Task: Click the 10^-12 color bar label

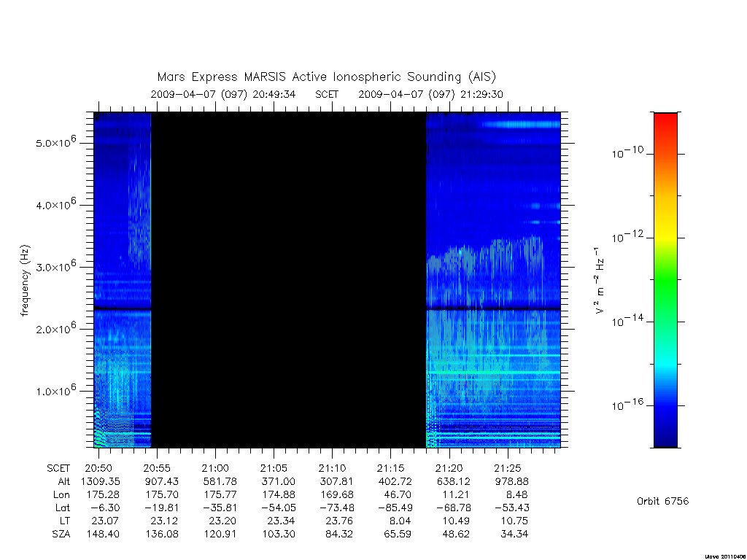Action: click(627, 236)
